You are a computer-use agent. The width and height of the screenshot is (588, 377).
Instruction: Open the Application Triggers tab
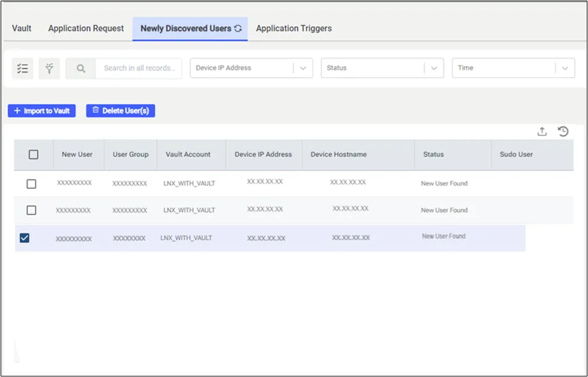pyautogui.click(x=294, y=28)
